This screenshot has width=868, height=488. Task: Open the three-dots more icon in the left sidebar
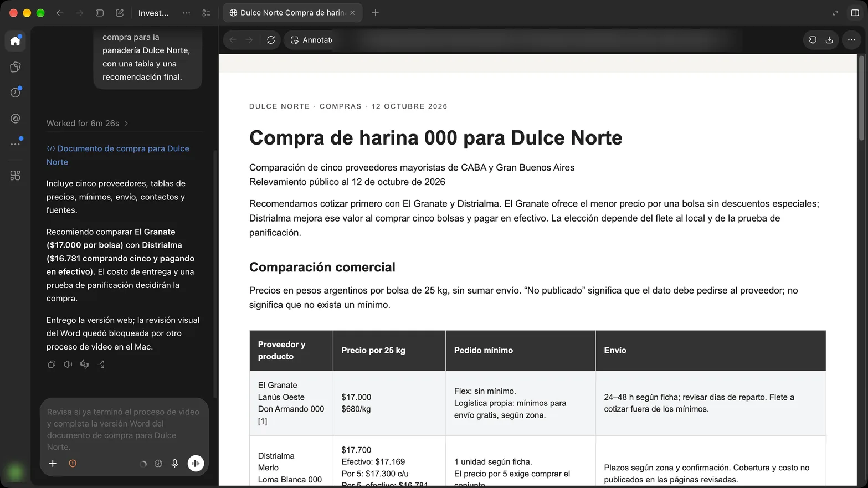[x=16, y=144]
